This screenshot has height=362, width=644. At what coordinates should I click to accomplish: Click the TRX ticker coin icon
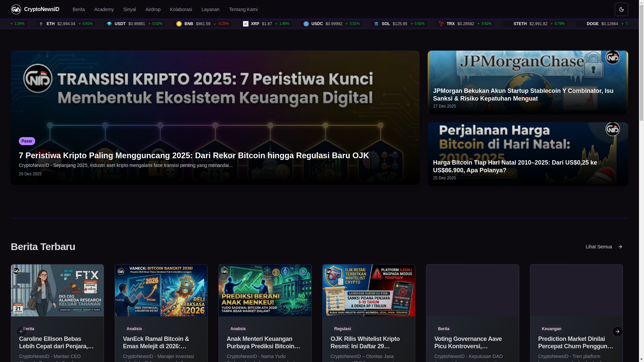(x=441, y=24)
